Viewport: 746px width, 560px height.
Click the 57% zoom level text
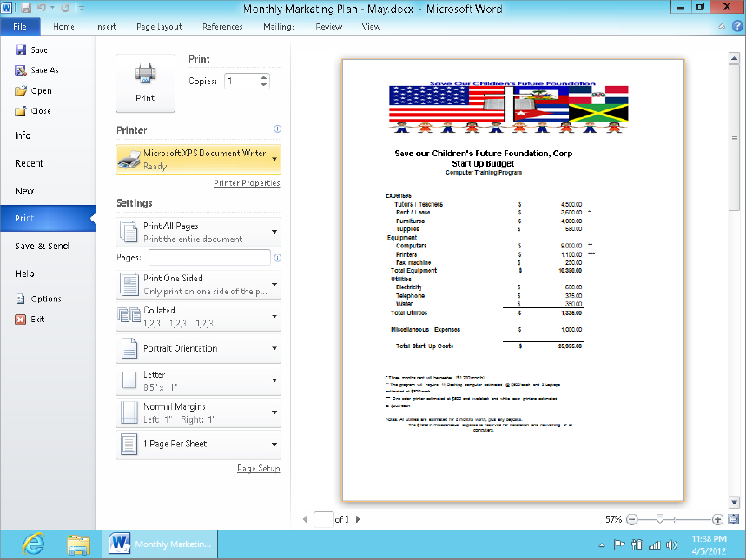(x=614, y=519)
